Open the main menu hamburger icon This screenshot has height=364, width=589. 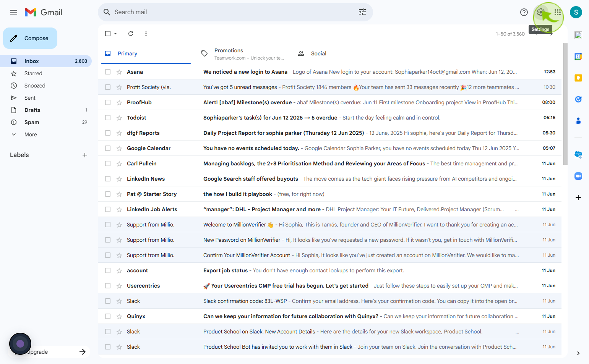pyautogui.click(x=14, y=12)
